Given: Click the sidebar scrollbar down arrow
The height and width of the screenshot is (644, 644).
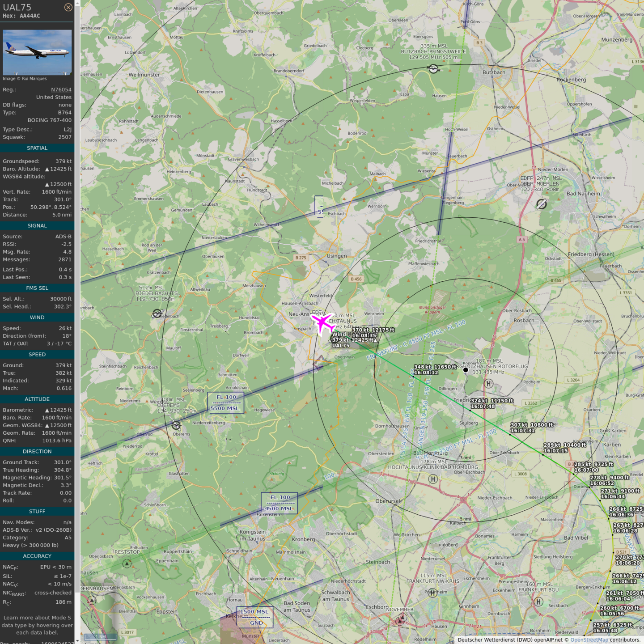Looking at the screenshot, I should [x=77, y=640].
